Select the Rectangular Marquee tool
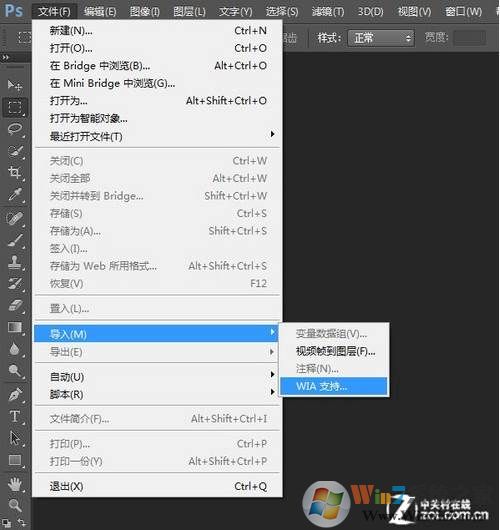Image resolution: width=500 pixels, height=530 pixels. click(15, 107)
